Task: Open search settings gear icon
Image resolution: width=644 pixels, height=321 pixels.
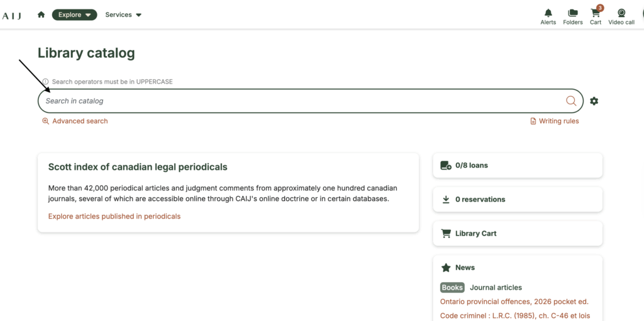Action: (x=594, y=101)
